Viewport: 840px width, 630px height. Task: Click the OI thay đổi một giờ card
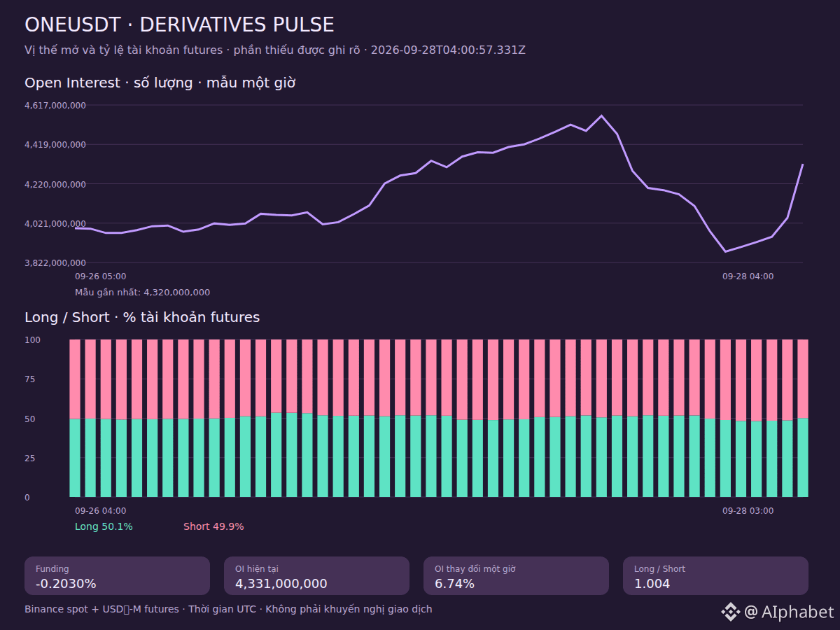[516, 575]
